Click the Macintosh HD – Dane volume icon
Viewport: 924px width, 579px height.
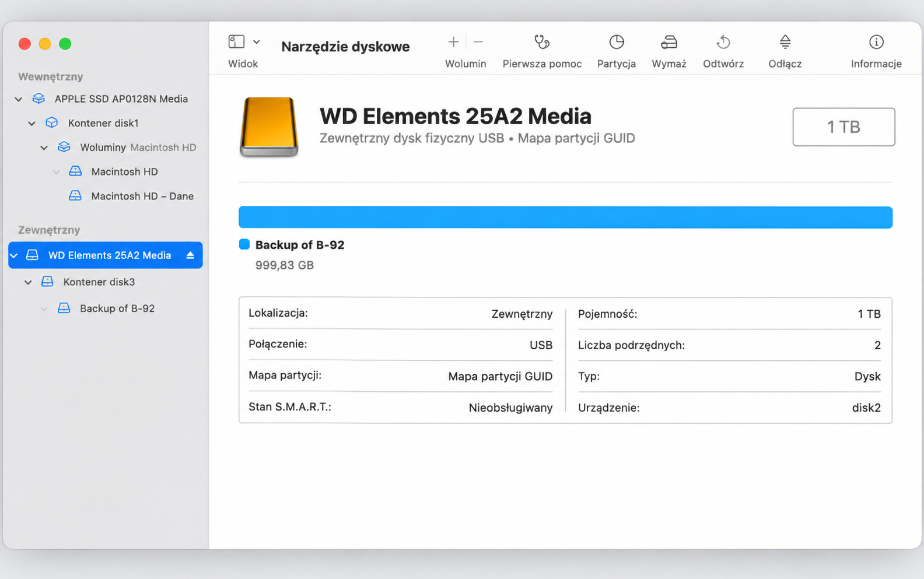75,196
